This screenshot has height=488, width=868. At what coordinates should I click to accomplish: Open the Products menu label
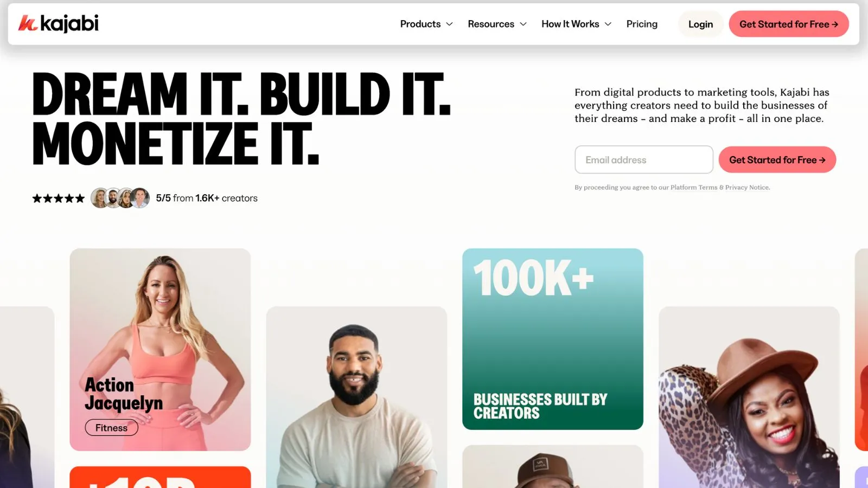pos(420,24)
